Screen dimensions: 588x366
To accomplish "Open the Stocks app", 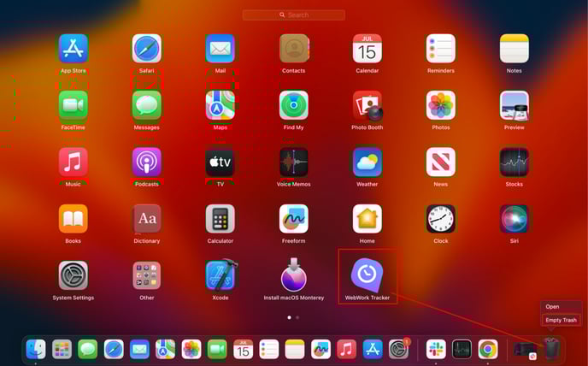I will tap(514, 162).
